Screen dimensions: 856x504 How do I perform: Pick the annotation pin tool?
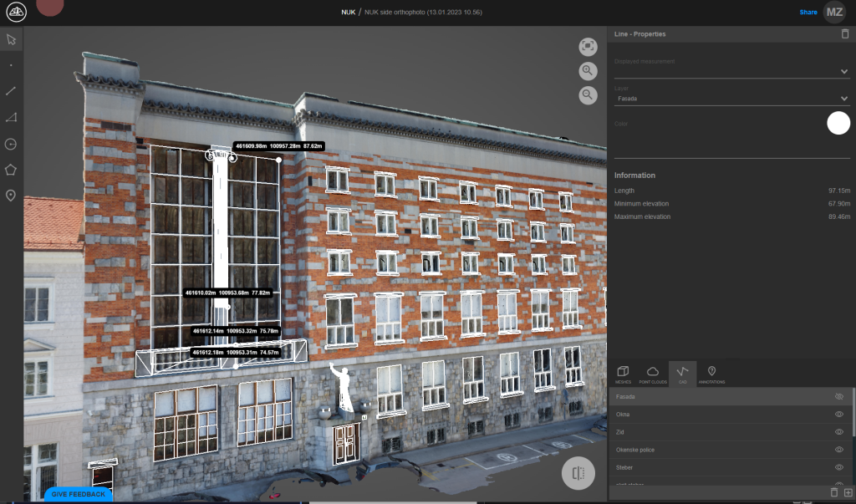click(x=12, y=196)
